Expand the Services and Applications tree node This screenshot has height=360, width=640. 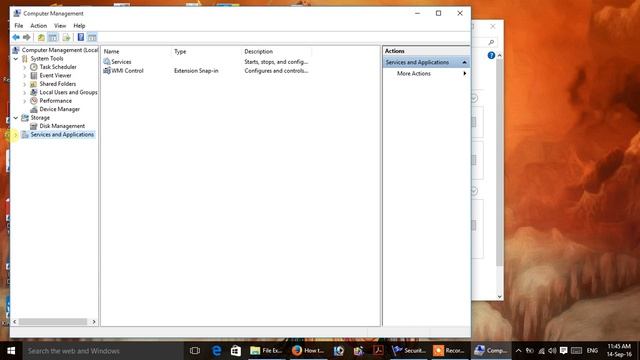16,135
